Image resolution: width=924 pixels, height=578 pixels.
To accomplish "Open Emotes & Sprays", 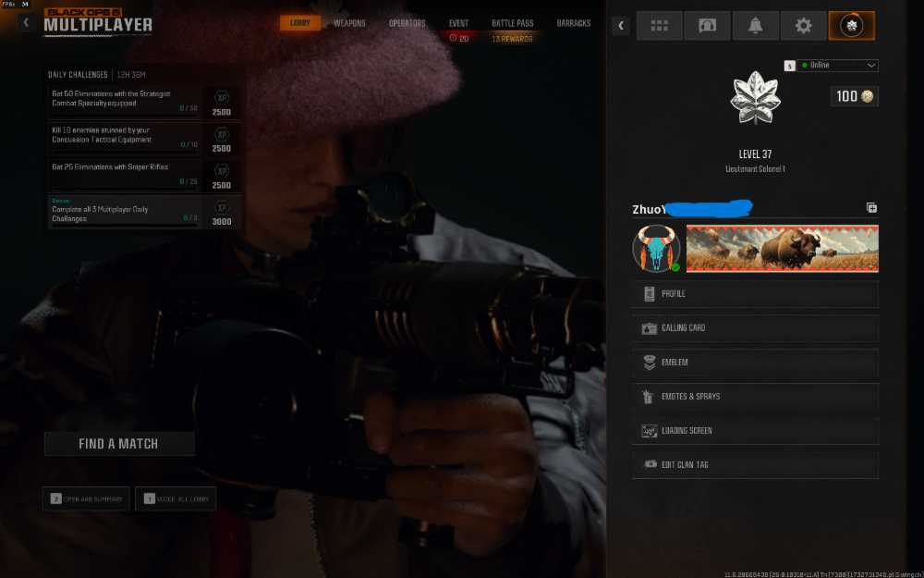I will pyautogui.click(x=756, y=397).
